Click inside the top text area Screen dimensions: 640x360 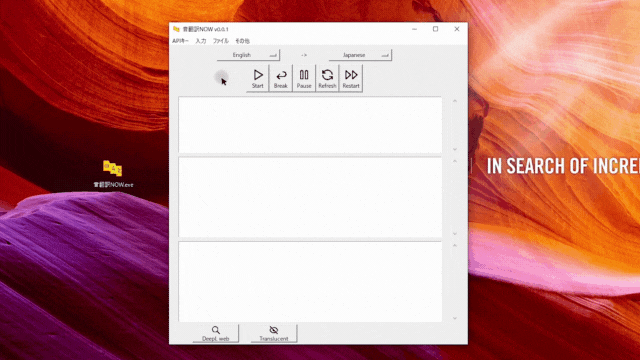click(310, 125)
